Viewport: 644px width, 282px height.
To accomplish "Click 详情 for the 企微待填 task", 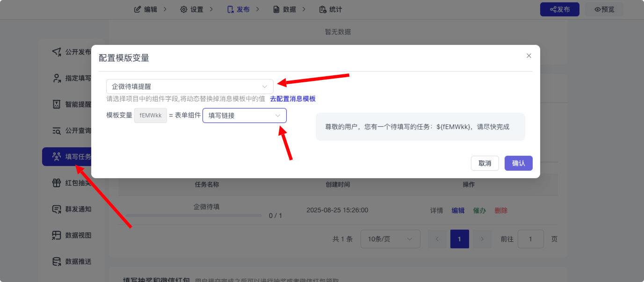I will pos(436,210).
